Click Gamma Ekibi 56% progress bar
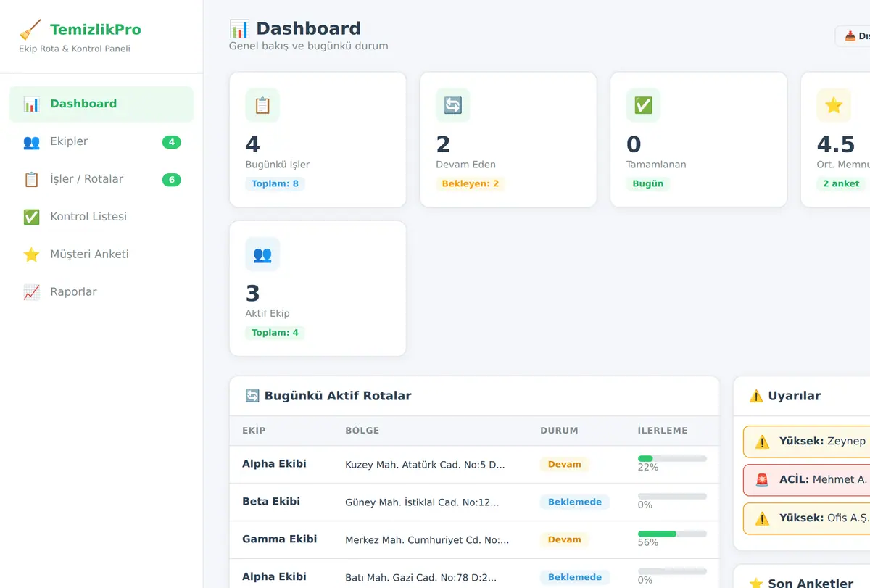Screen dimensions: 870x588 click(x=672, y=534)
